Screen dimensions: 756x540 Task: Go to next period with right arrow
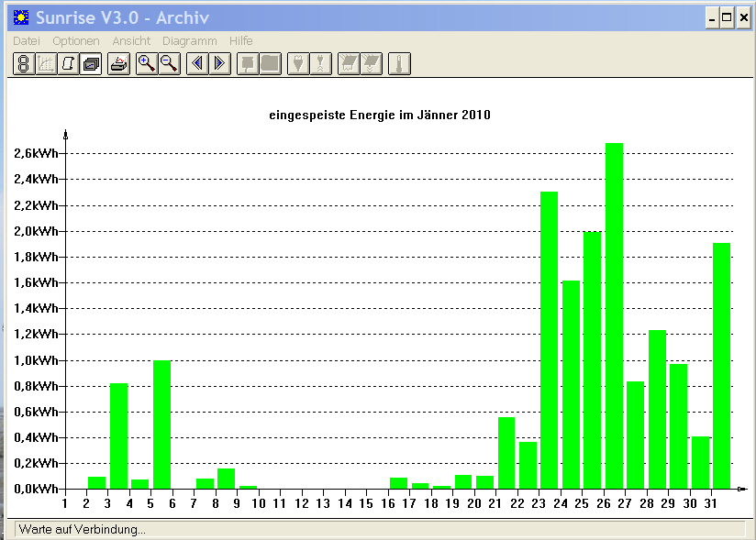tap(219, 63)
